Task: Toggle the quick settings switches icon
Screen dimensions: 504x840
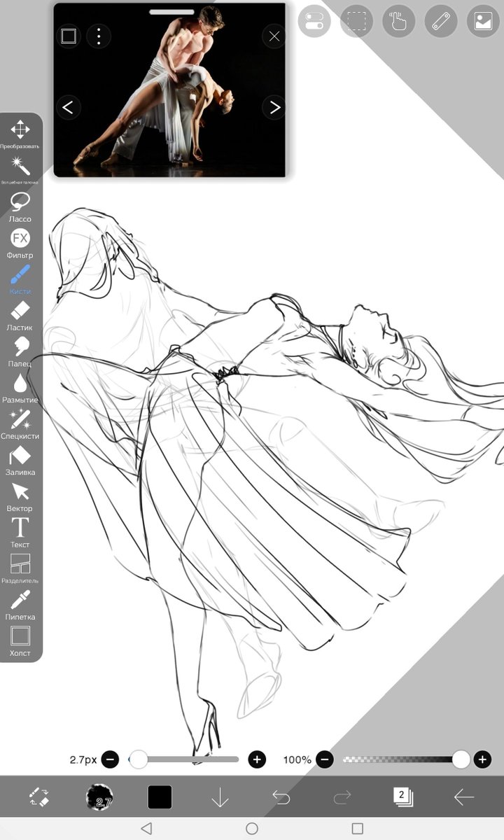Action: [314, 21]
